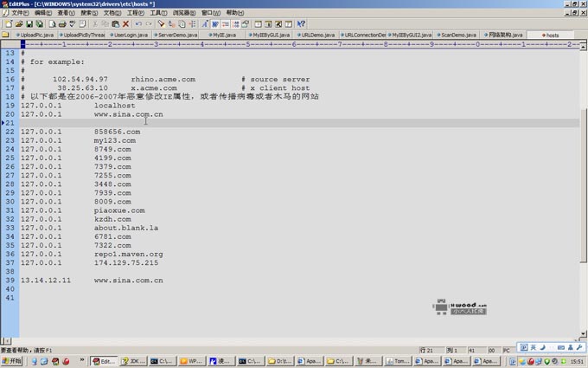The height and width of the screenshot is (368, 588).
Task: Switch to the MyIEByGUI.java tab
Action: (269, 35)
